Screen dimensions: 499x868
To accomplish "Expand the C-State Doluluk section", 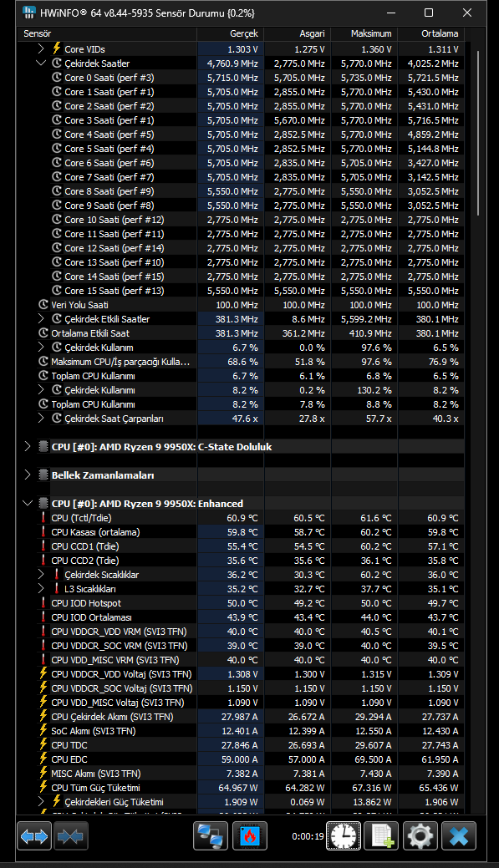I will click(x=27, y=447).
